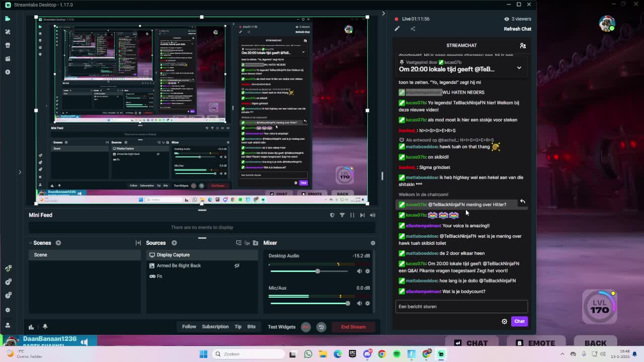This screenshot has width=644, height=362.
Task: Select the Fn game capture source
Action: click(202, 276)
